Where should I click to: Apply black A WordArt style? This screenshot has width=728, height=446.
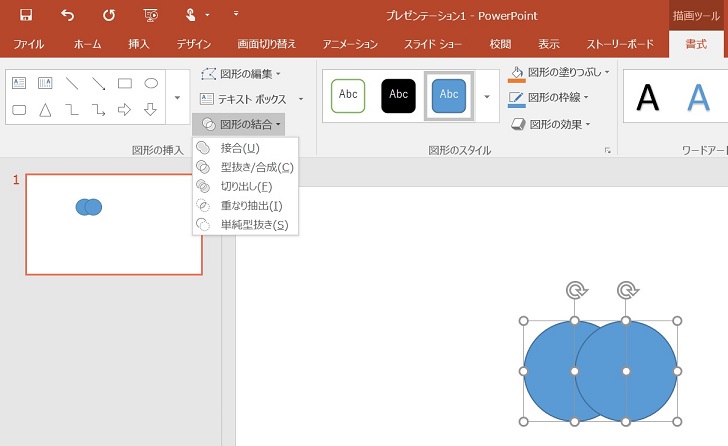(x=648, y=97)
